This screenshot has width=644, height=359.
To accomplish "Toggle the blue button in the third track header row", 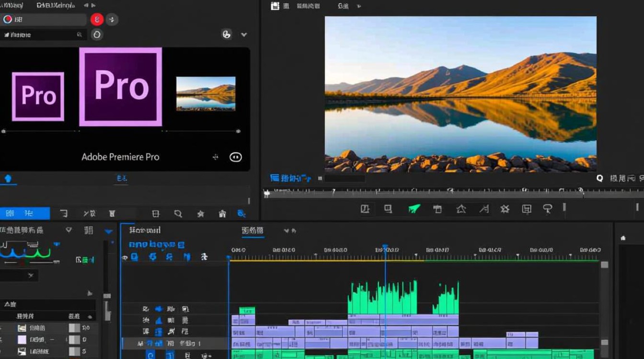I will pos(159,331).
